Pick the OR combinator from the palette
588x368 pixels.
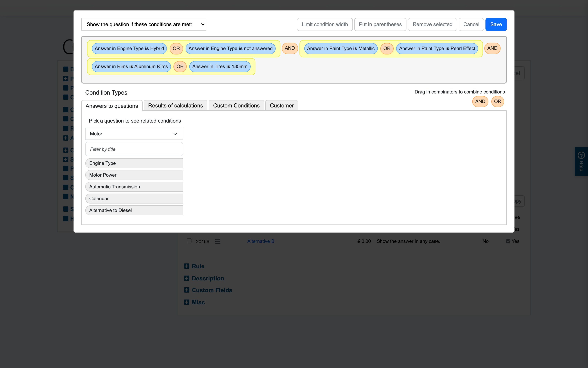pyautogui.click(x=498, y=102)
